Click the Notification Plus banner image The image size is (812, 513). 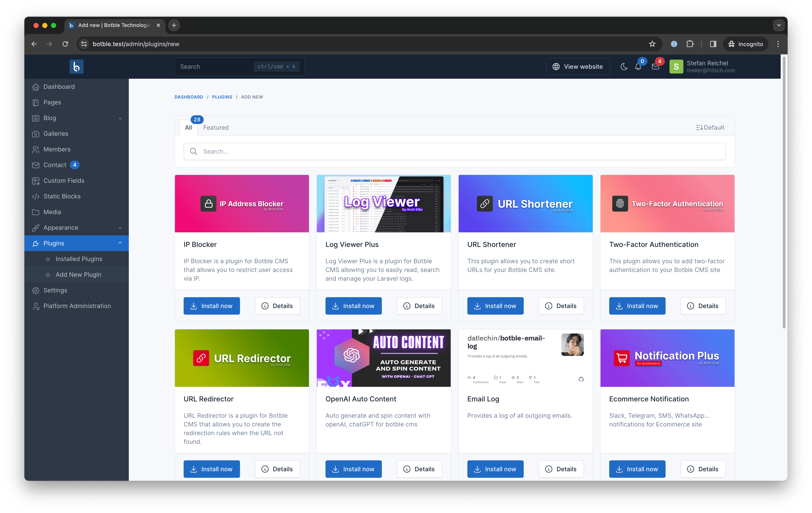pos(667,358)
